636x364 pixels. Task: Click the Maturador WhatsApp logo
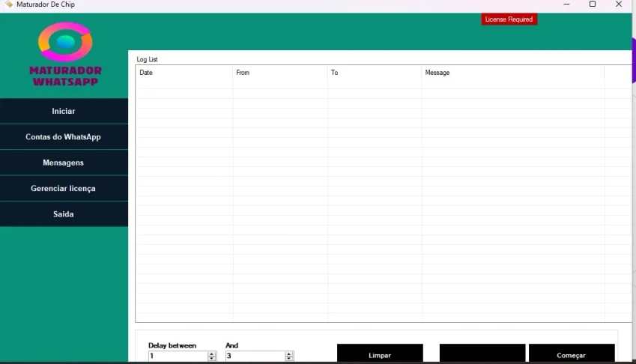click(65, 55)
